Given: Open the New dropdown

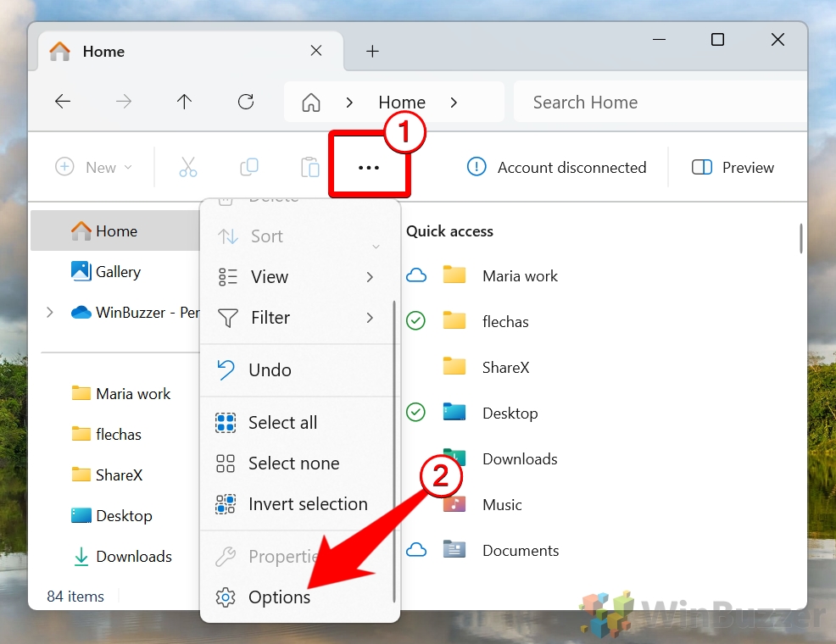Looking at the screenshot, I should tap(93, 167).
